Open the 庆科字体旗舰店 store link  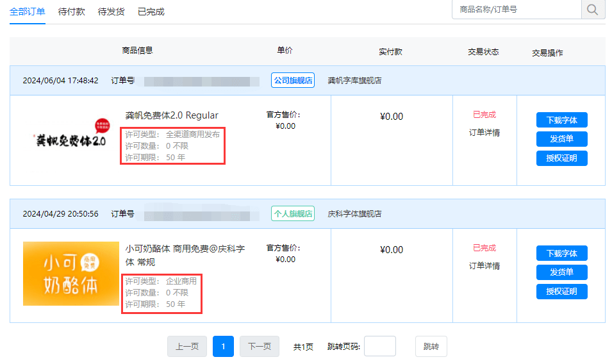(354, 214)
